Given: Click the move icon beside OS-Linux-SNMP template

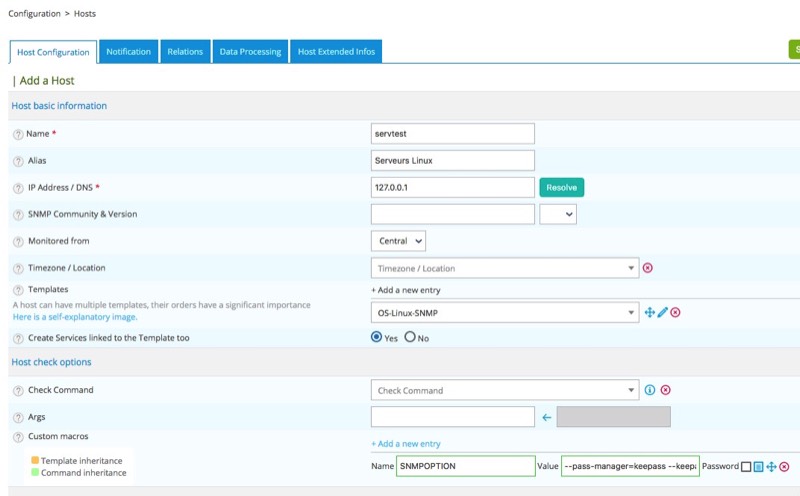Looking at the screenshot, I should [x=650, y=313].
